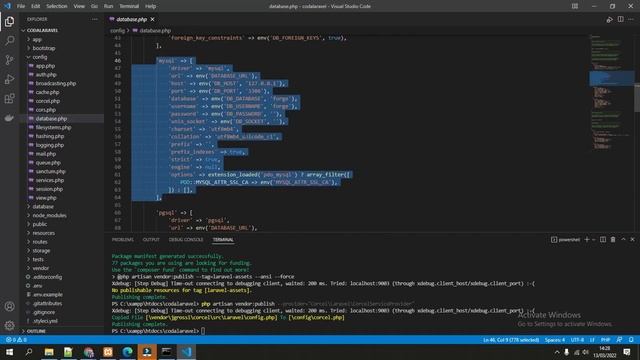Click the run file icon in editor toolbar
The height and width of the screenshot is (360, 640).
coord(609,19)
